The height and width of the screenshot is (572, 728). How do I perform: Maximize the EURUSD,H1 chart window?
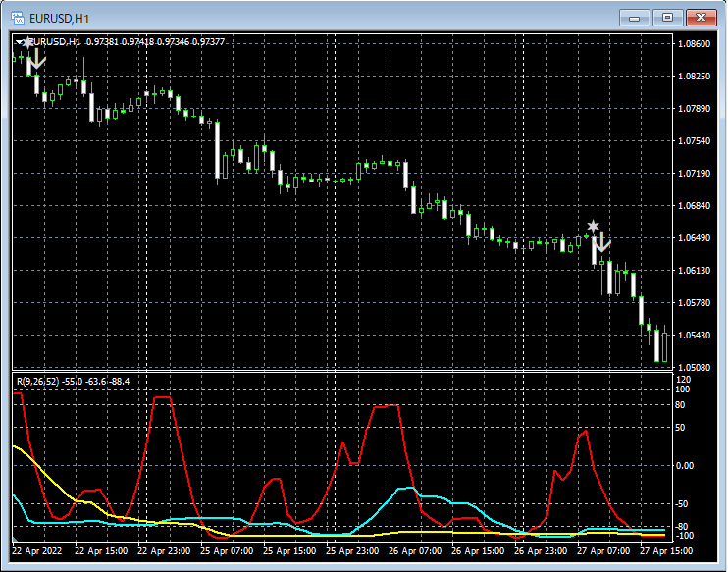pyautogui.click(x=668, y=17)
